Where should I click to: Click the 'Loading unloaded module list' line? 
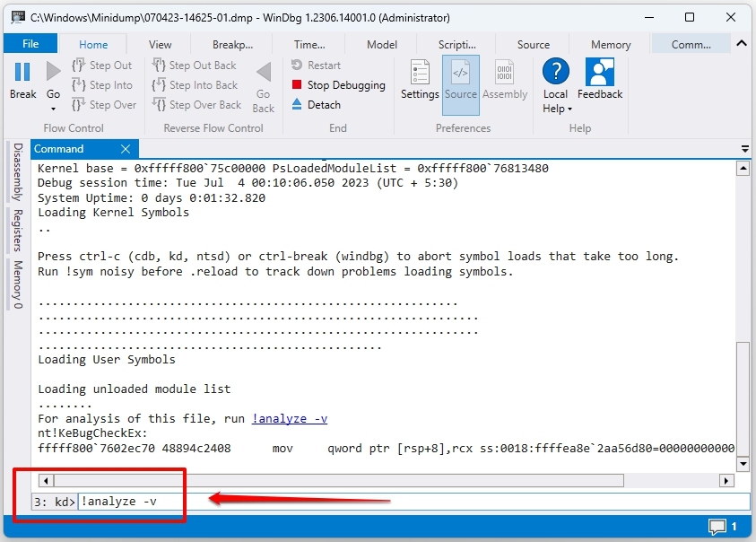pyautogui.click(x=134, y=389)
